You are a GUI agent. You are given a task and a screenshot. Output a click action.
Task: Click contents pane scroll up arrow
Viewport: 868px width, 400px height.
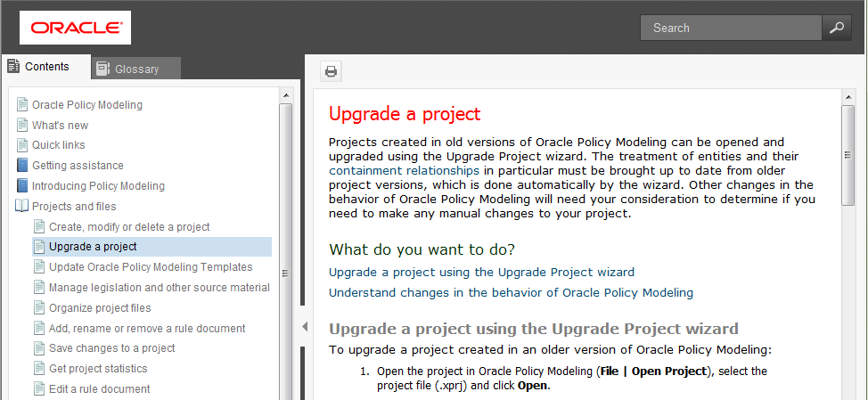click(x=286, y=95)
